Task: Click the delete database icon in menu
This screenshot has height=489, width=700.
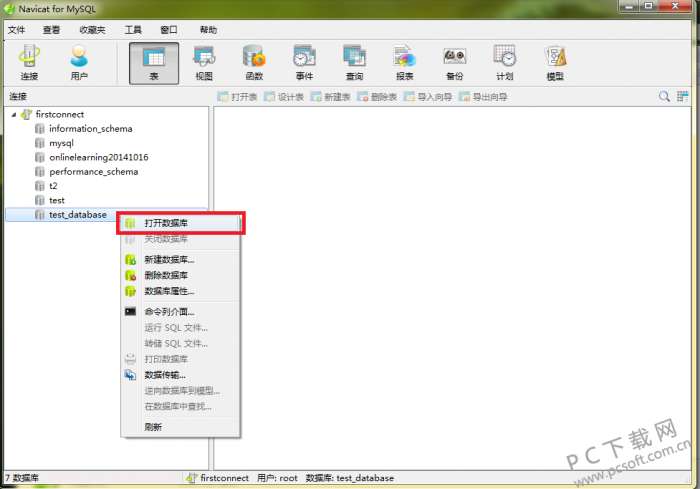Action: (x=130, y=275)
